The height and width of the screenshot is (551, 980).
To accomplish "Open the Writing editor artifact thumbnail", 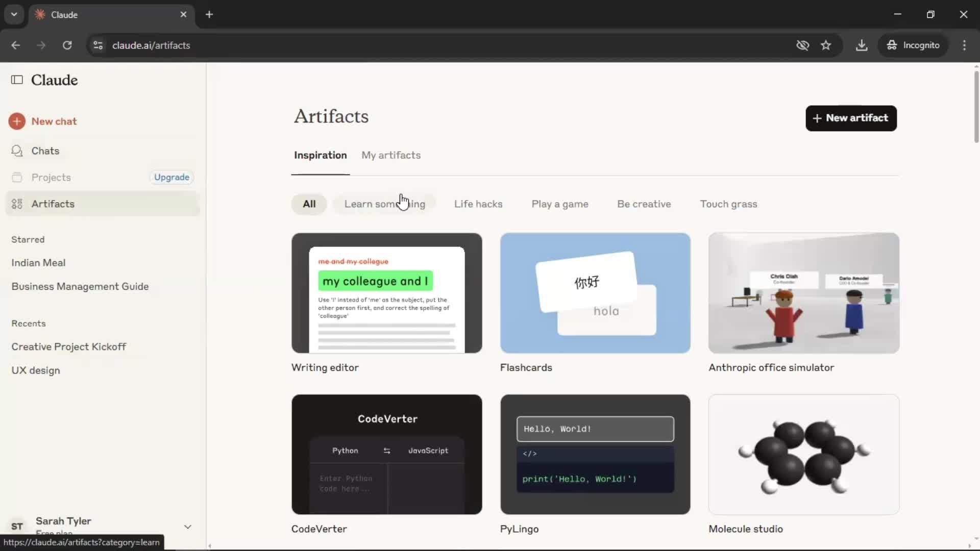I will click(x=386, y=293).
